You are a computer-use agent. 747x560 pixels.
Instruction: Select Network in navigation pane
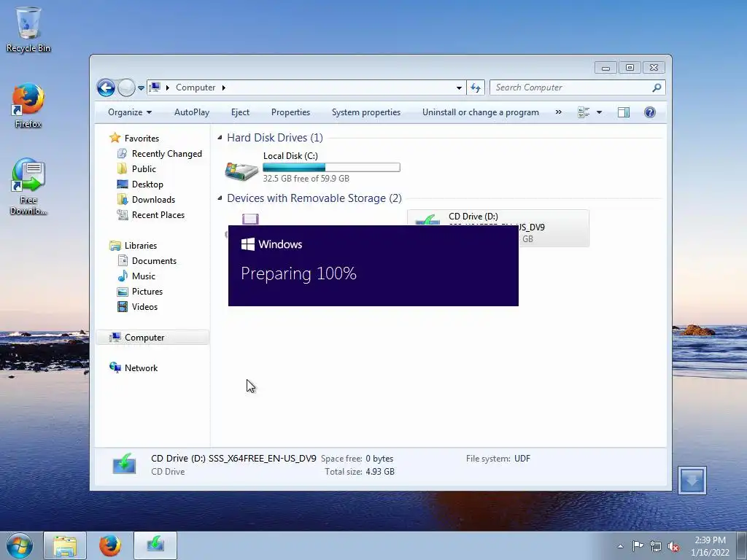coord(141,368)
